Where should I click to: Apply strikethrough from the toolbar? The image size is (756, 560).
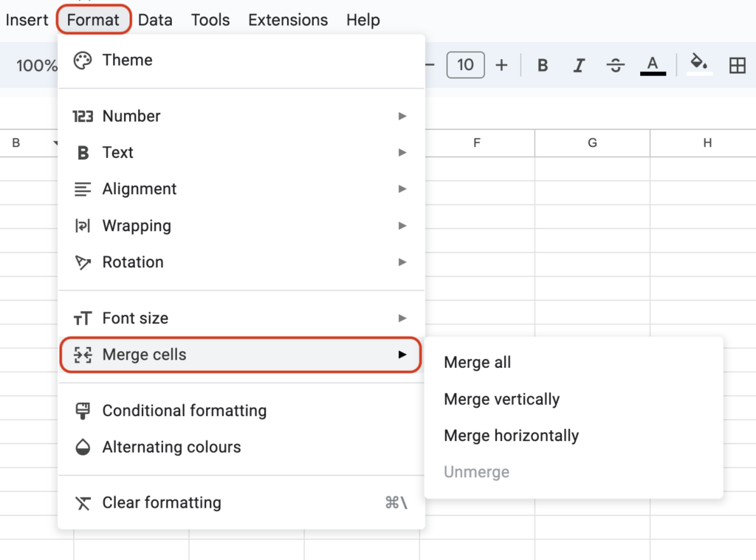pyautogui.click(x=615, y=65)
